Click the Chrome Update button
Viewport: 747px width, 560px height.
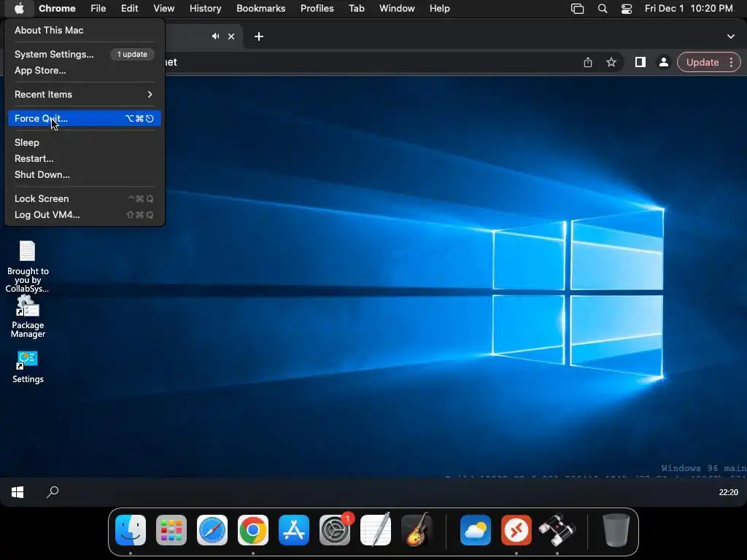(x=703, y=63)
